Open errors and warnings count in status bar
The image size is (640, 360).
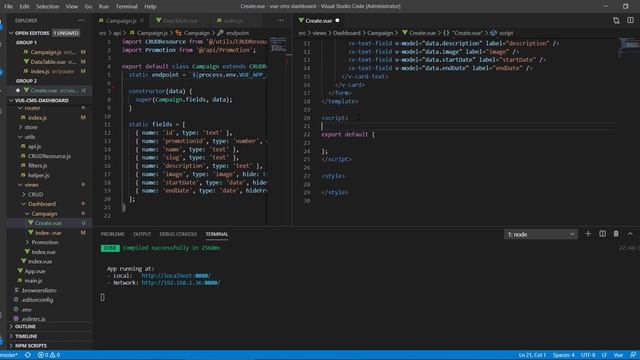click(49, 355)
